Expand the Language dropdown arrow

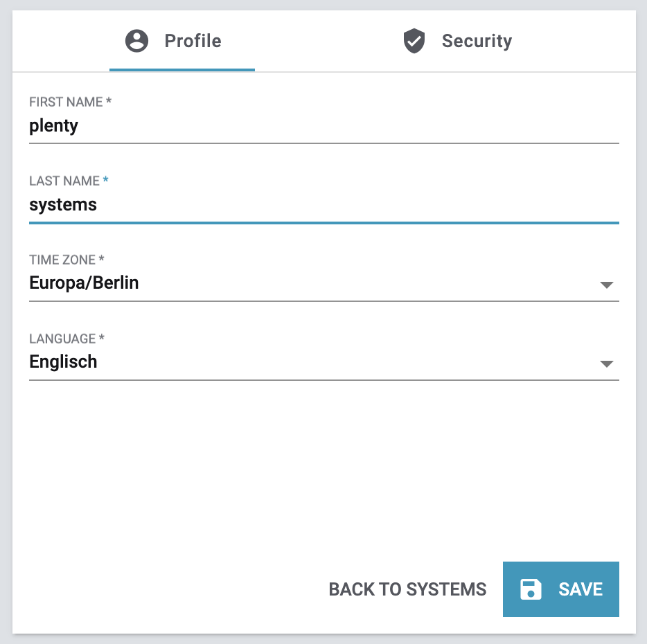click(606, 364)
